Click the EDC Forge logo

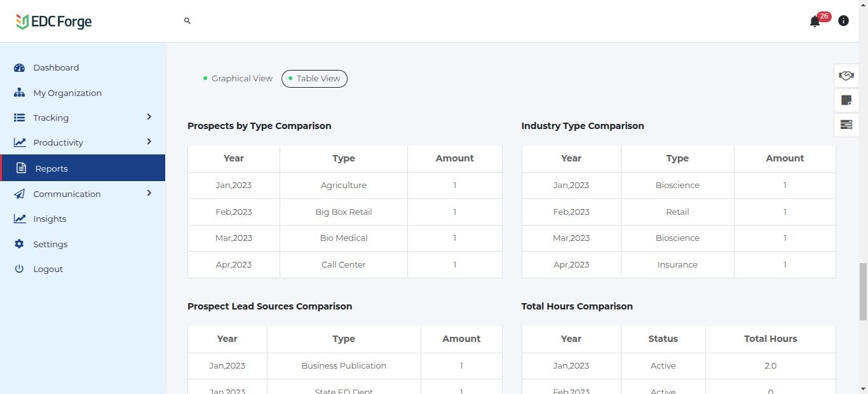pyautogui.click(x=54, y=22)
